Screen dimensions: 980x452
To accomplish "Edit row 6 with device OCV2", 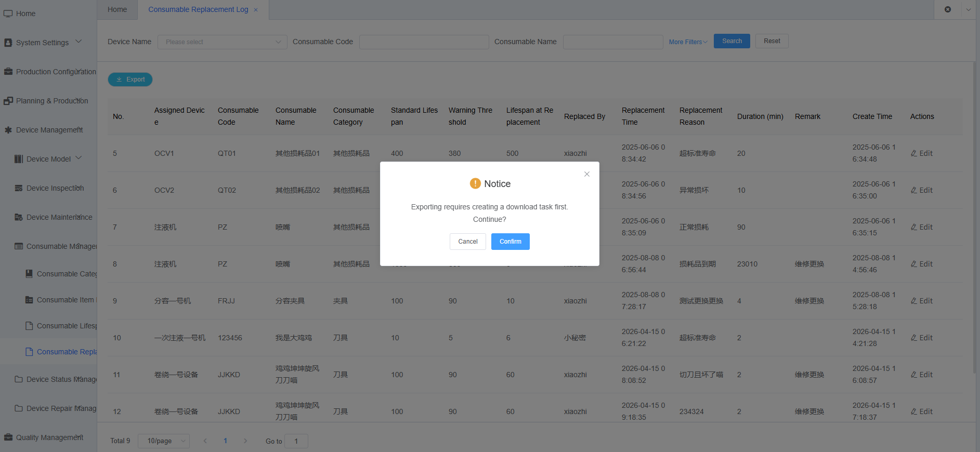I will click(x=921, y=190).
